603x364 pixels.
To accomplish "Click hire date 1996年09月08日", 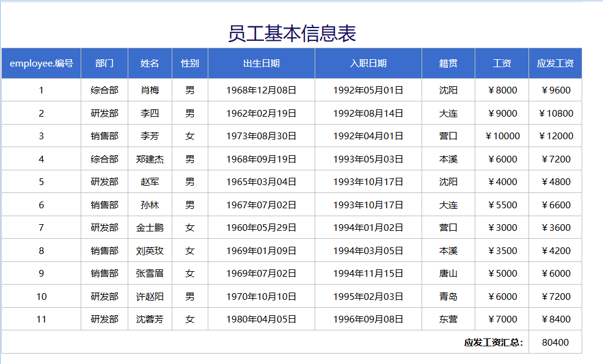I will 368,319.
